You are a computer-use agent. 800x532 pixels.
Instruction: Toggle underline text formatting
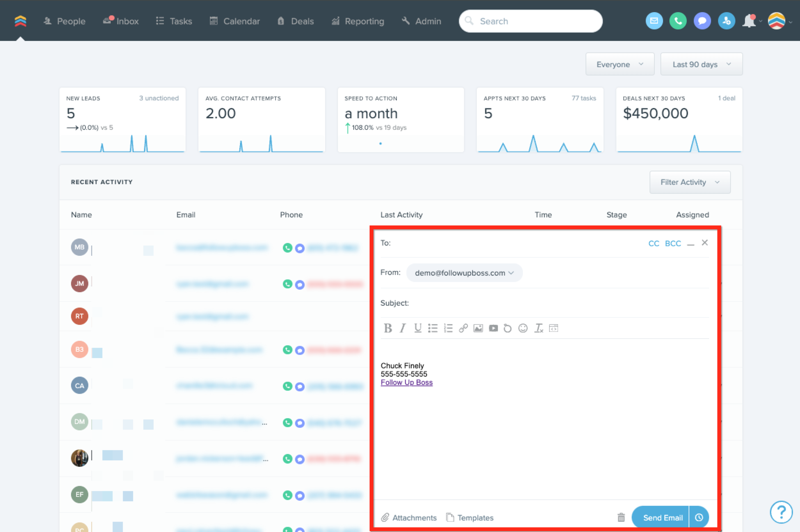click(418, 328)
